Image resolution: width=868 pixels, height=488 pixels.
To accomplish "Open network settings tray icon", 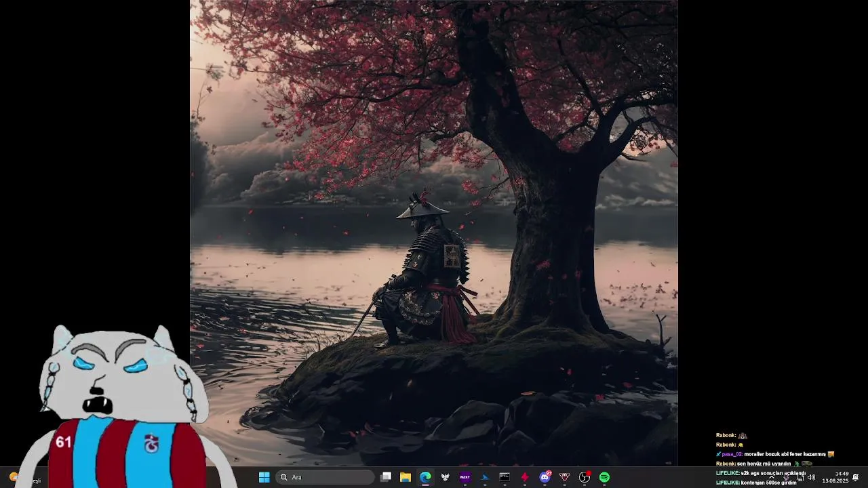I will coord(800,477).
